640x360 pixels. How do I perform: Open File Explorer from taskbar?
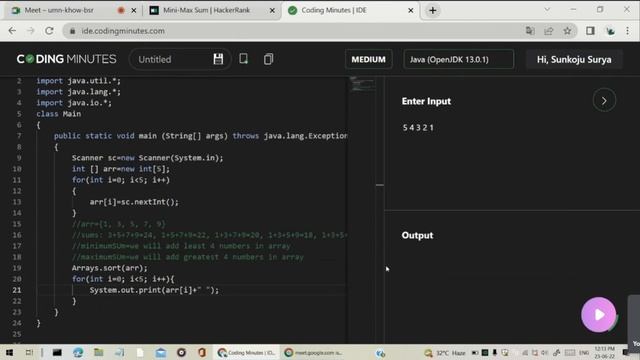click(x=98, y=352)
